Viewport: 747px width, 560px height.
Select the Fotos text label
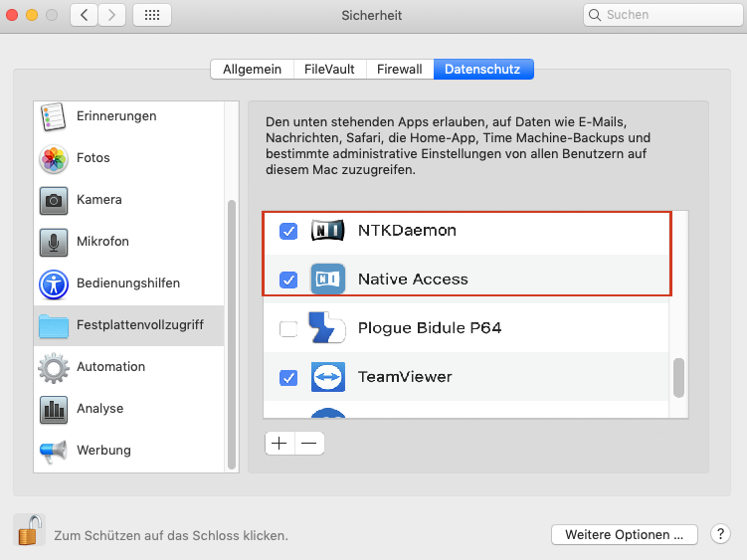[93, 158]
